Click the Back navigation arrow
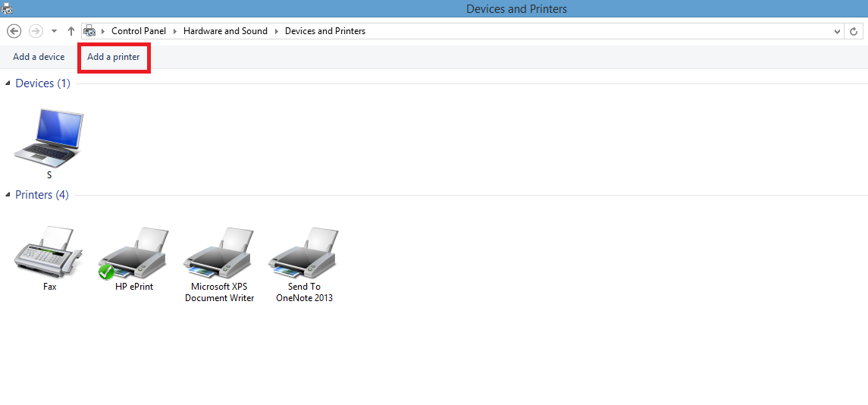This screenshot has width=868, height=405. click(13, 31)
